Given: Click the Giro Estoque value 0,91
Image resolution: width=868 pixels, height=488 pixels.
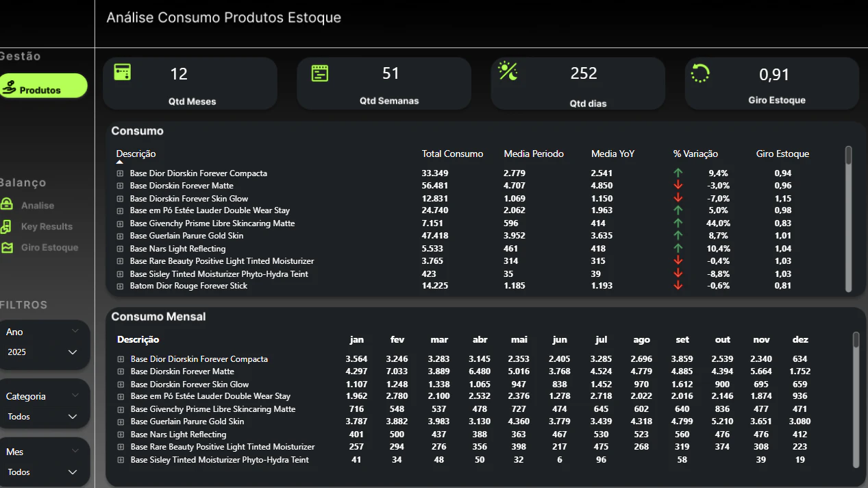Looking at the screenshot, I should (774, 74).
